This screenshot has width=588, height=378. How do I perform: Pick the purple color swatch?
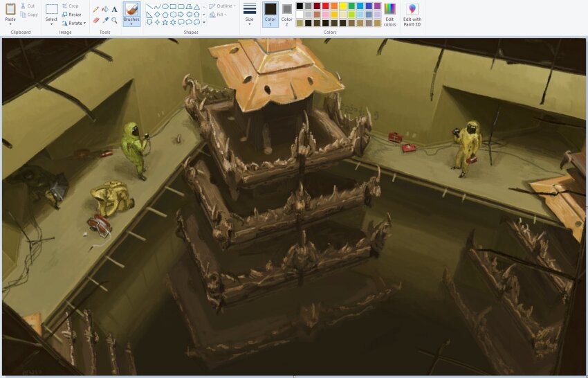(377, 6)
